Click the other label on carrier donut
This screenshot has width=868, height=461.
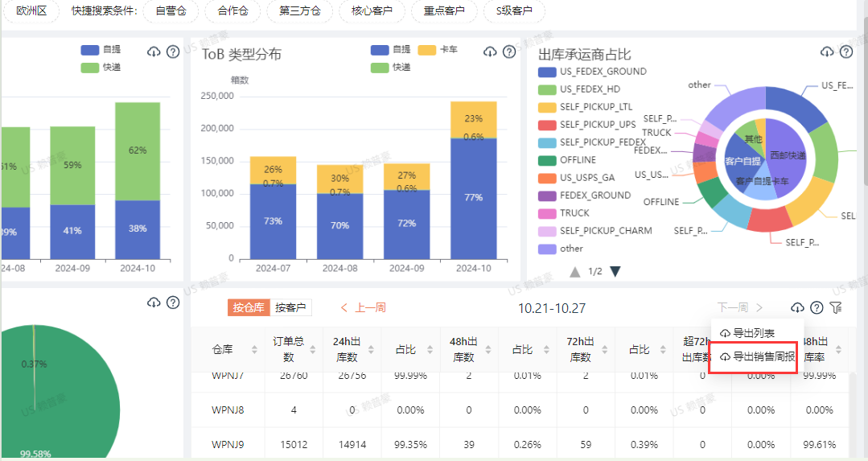coord(699,84)
